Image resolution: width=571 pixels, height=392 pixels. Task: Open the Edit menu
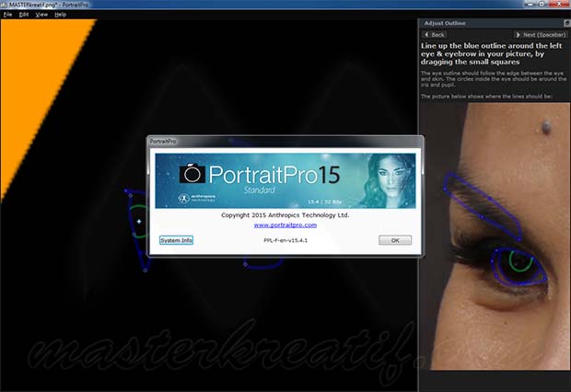pos(24,15)
